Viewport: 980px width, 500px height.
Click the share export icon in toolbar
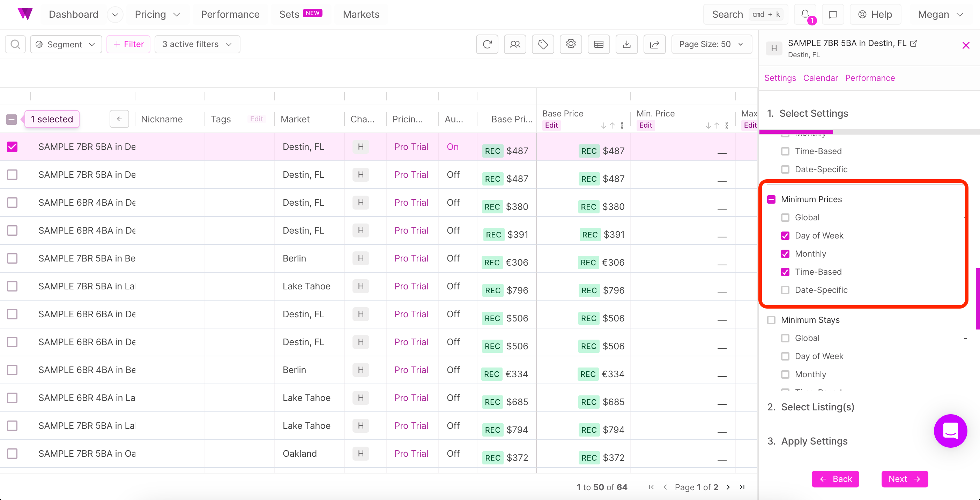tap(654, 44)
